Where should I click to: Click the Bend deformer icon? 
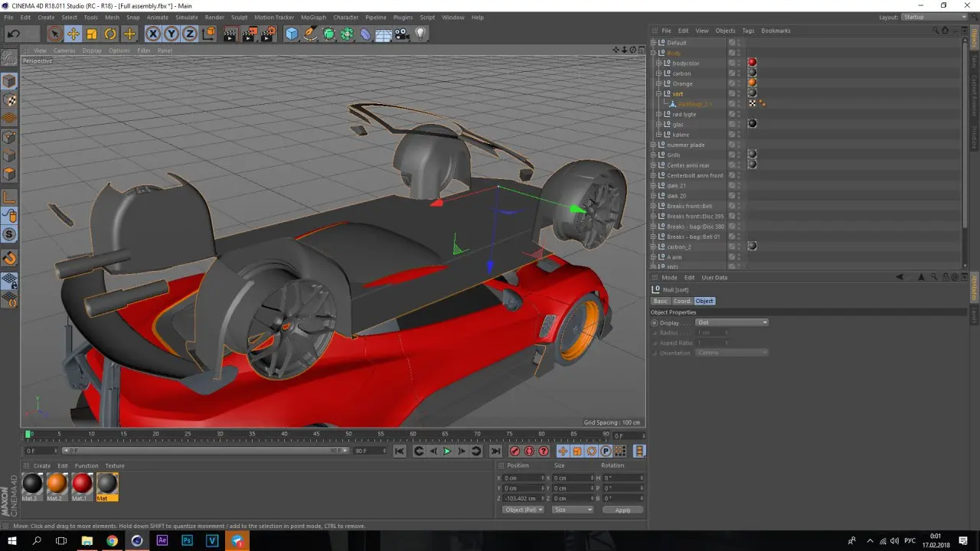point(365,34)
